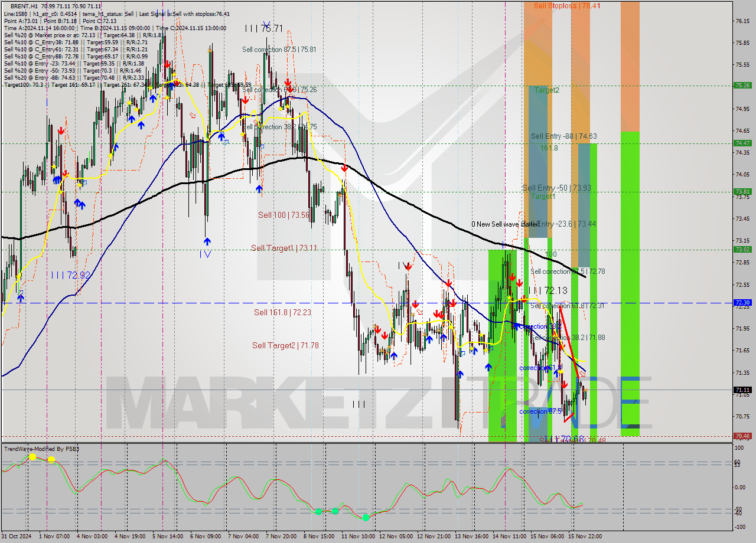This screenshot has width=756, height=543.
Task: Click 'Sell correction 87.5 | 72.78' label
Action: coord(568,271)
